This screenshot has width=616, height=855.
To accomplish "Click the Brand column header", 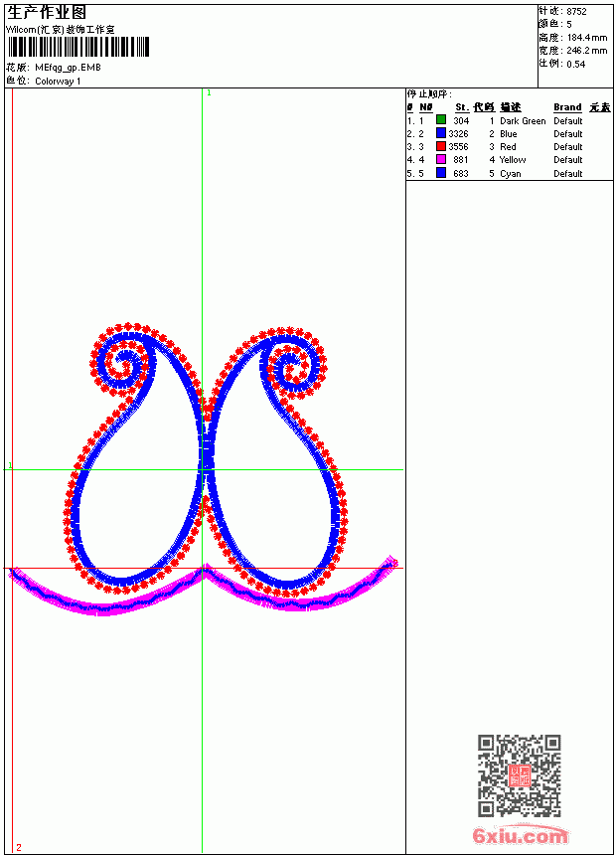I will click(x=567, y=107).
